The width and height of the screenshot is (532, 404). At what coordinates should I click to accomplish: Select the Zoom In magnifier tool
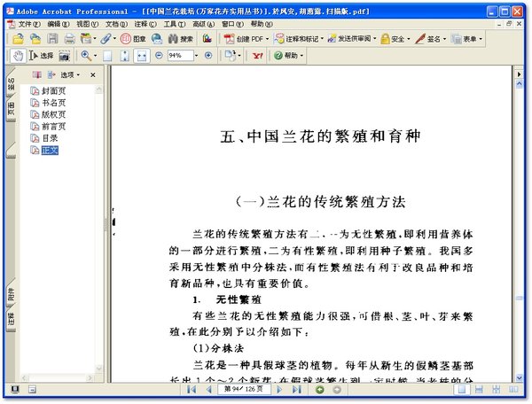[86, 56]
